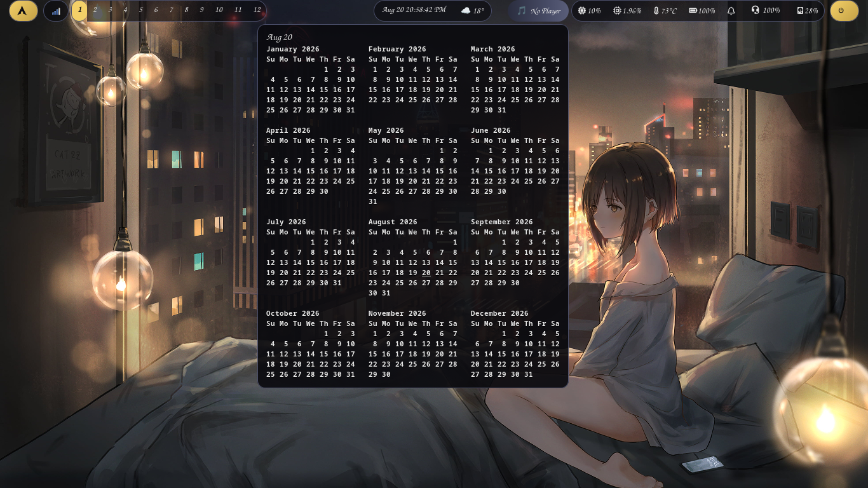Viewport: 868px width, 488px height.
Task: Select day 31 in May 2026
Action: 373,201
